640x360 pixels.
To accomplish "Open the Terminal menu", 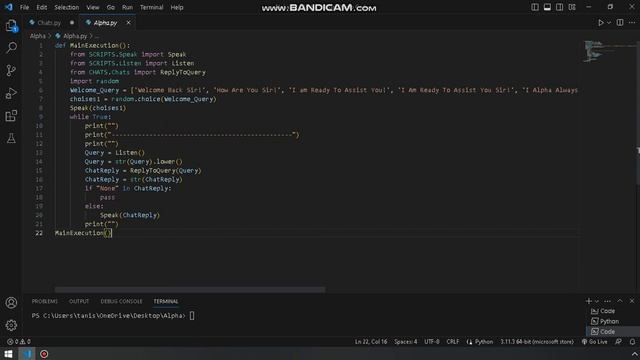I will [x=151, y=7].
